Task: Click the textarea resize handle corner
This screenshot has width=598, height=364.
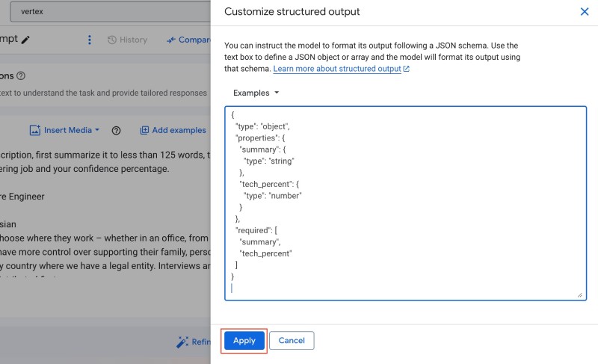Action: tap(580, 294)
